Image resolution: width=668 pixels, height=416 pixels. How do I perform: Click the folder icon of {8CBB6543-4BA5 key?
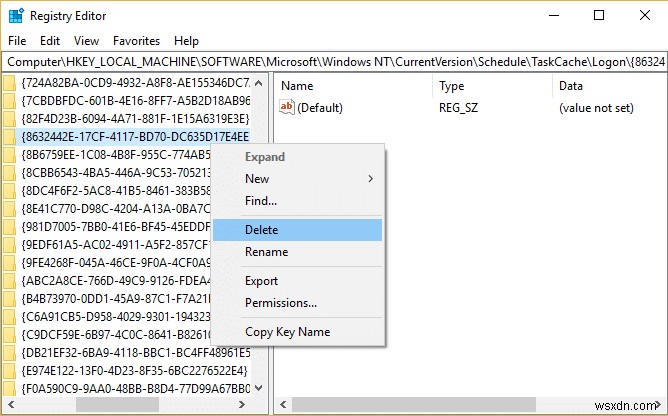pyautogui.click(x=9, y=173)
